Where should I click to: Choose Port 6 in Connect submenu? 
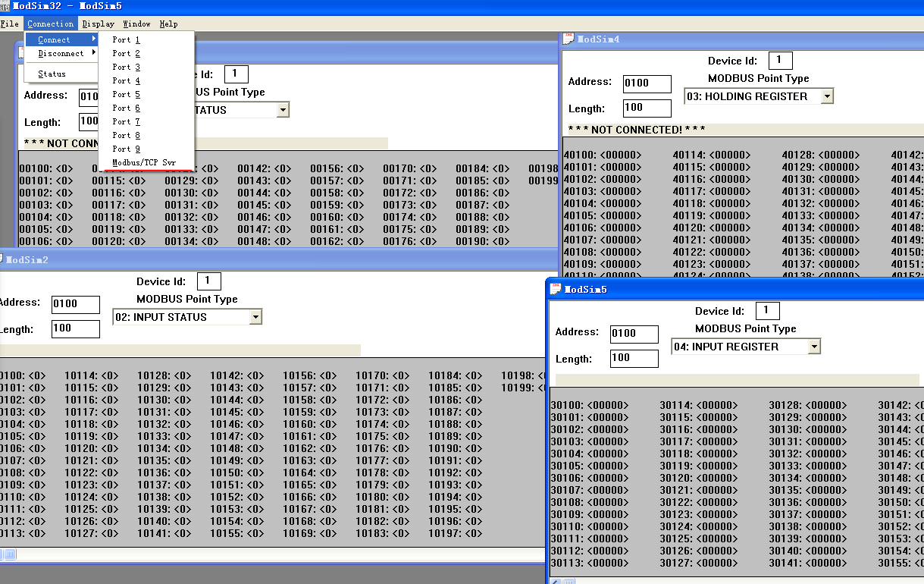(x=146, y=108)
